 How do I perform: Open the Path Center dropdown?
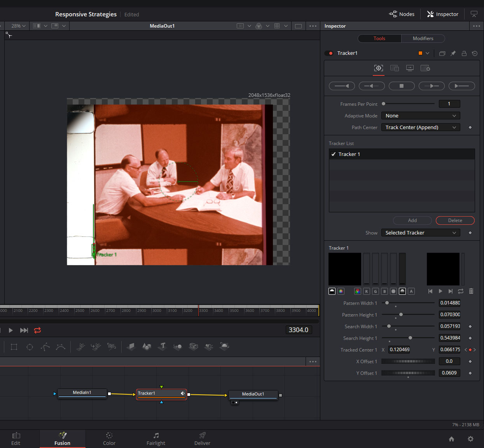coord(421,128)
